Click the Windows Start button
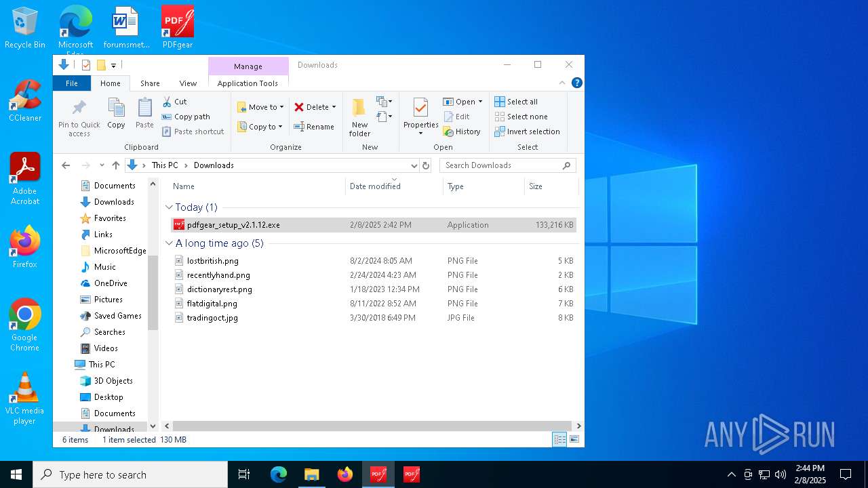The height and width of the screenshot is (488, 868). pyautogui.click(x=16, y=474)
